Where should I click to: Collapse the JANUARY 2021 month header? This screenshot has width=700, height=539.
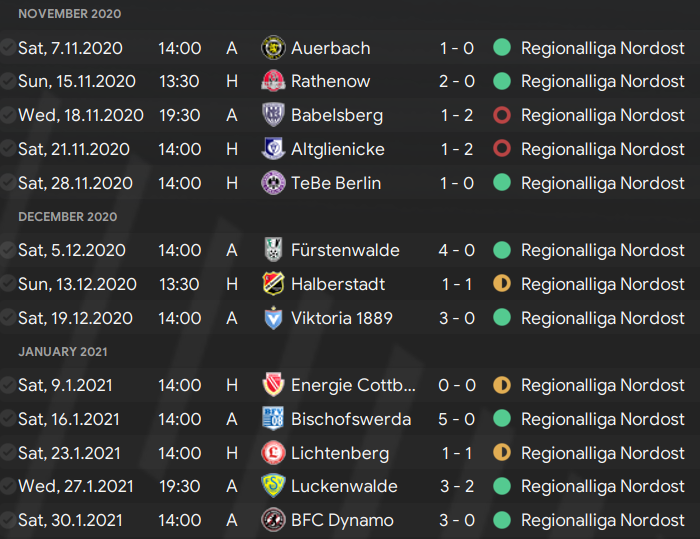(x=63, y=352)
